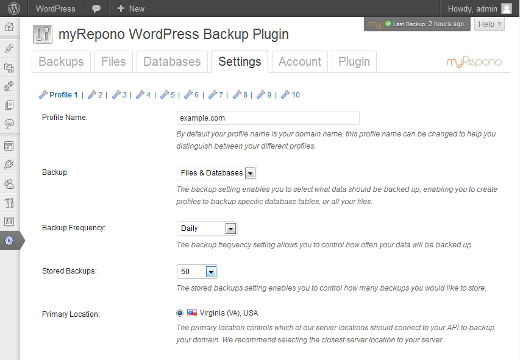Open Users icon in sidebar
The height and width of the screenshot is (360, 520).
coord(9,184)
